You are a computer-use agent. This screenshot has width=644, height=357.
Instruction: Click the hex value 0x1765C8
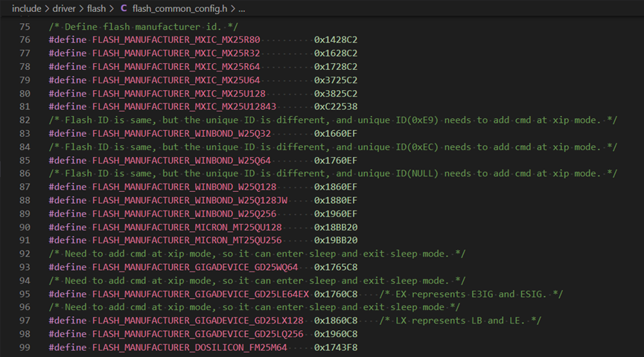336,267
